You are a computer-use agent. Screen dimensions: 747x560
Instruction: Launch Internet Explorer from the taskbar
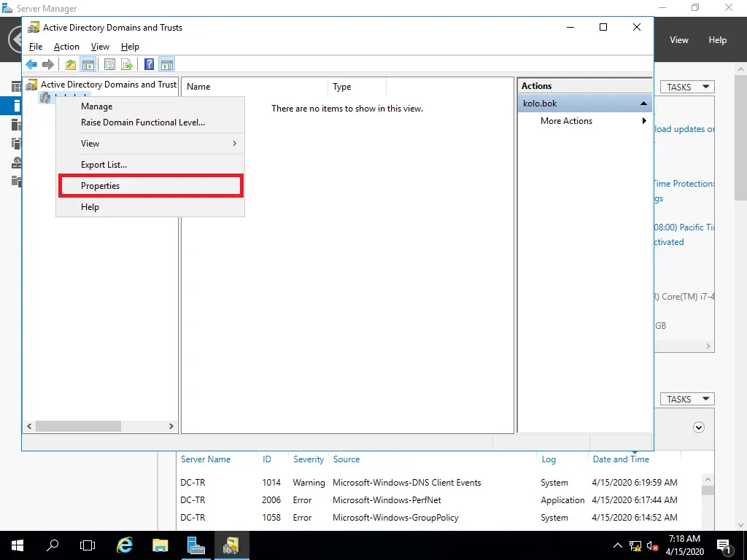coord(125,545)
